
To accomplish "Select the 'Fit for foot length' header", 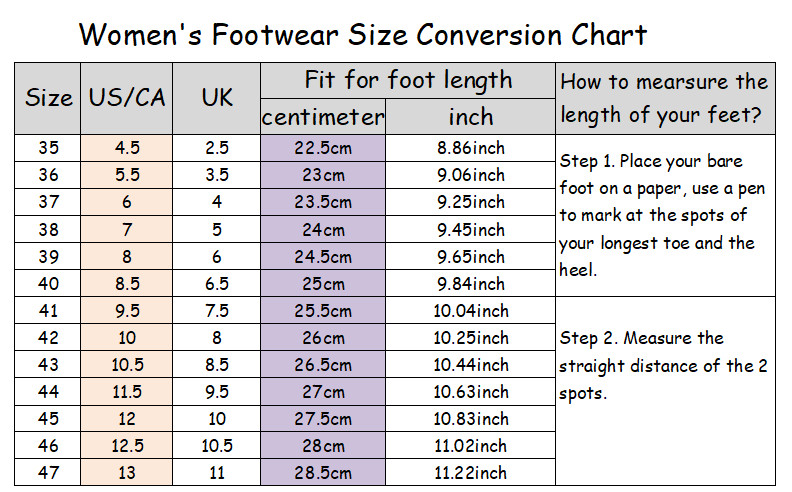I will [x=408, y=81].
